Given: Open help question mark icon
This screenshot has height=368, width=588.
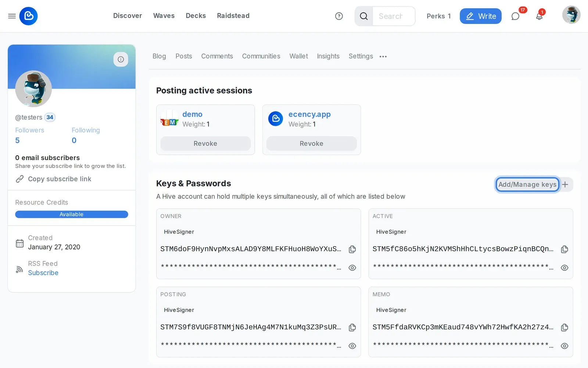Looking at the screenshot, I should [339, 16].
